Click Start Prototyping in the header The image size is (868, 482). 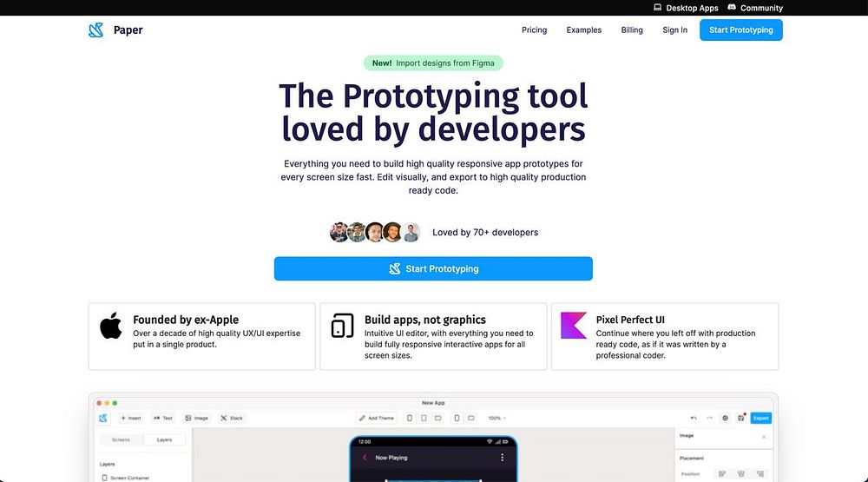tap(740, 30)
